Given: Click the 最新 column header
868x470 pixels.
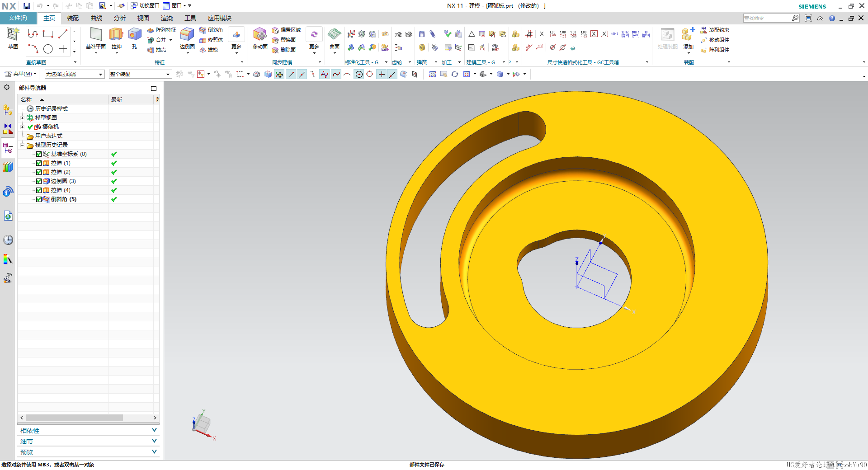Looking at the screenshot, I should 132,99.
